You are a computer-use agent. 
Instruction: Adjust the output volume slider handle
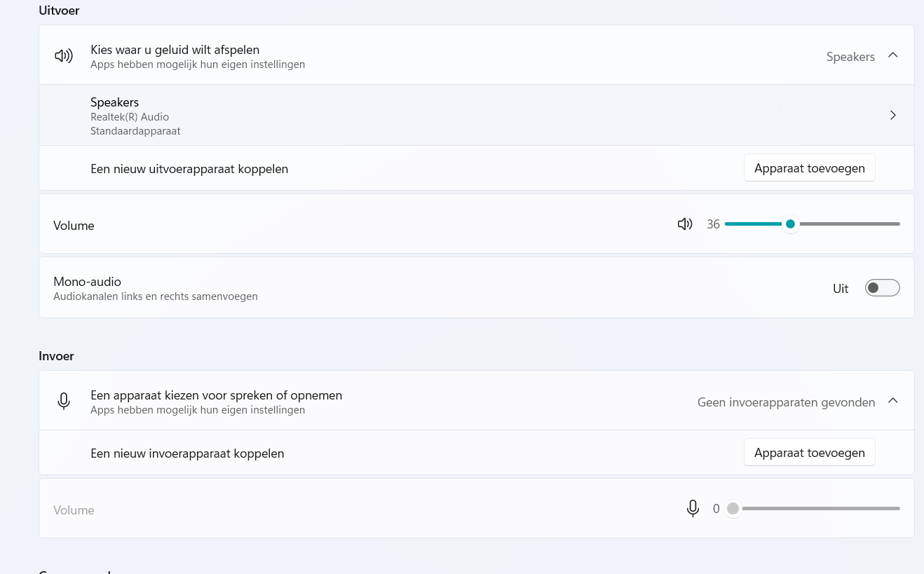click(x=790, y=224)
